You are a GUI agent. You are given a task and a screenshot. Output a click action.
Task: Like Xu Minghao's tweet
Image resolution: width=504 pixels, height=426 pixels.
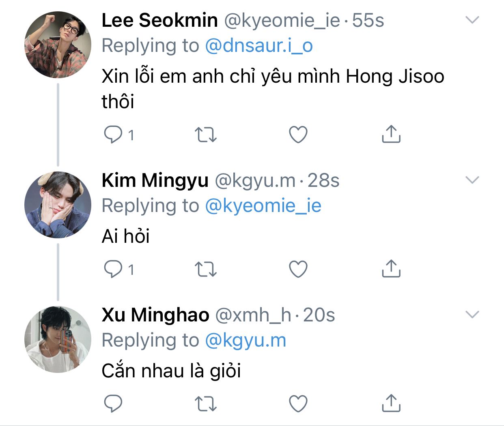tap(298, 404)
